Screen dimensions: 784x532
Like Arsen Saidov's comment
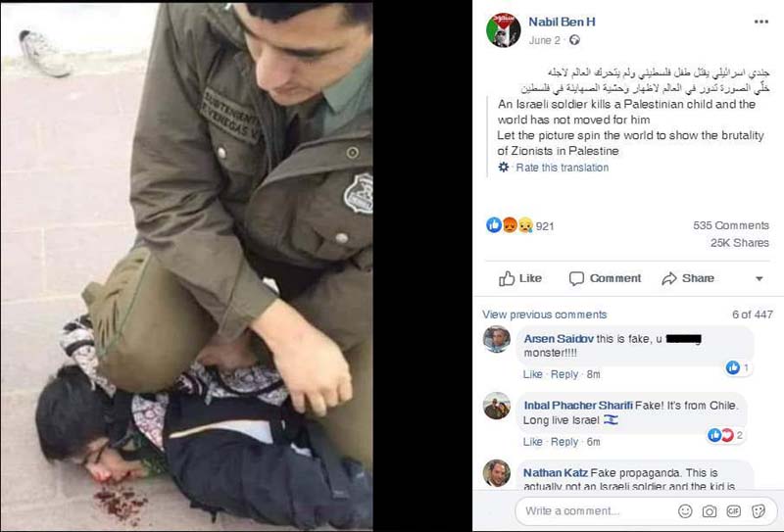pos(532,374)
